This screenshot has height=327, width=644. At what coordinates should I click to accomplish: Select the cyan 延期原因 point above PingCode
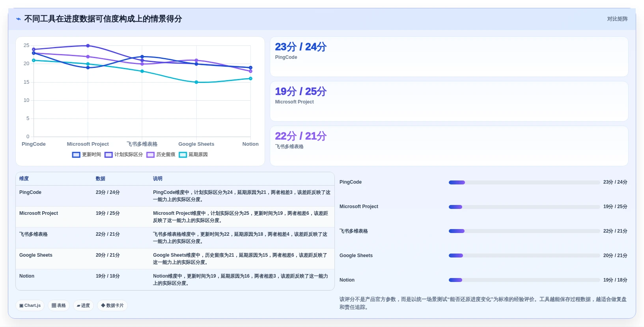point(34,60)
